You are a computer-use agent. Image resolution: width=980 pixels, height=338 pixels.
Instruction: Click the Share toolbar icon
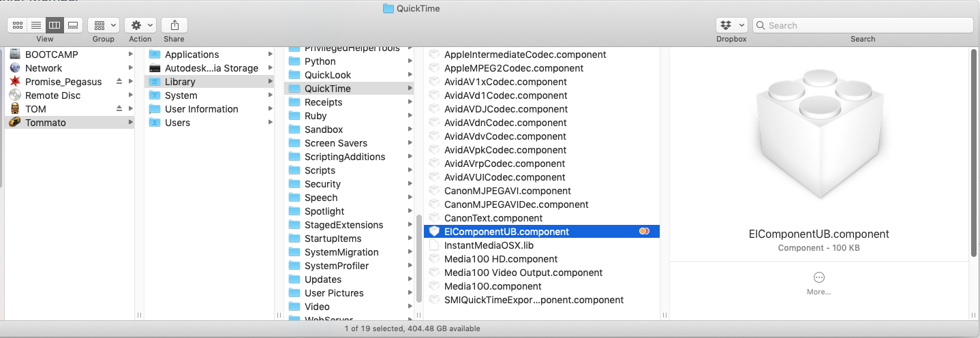click(x=174, y=25)
